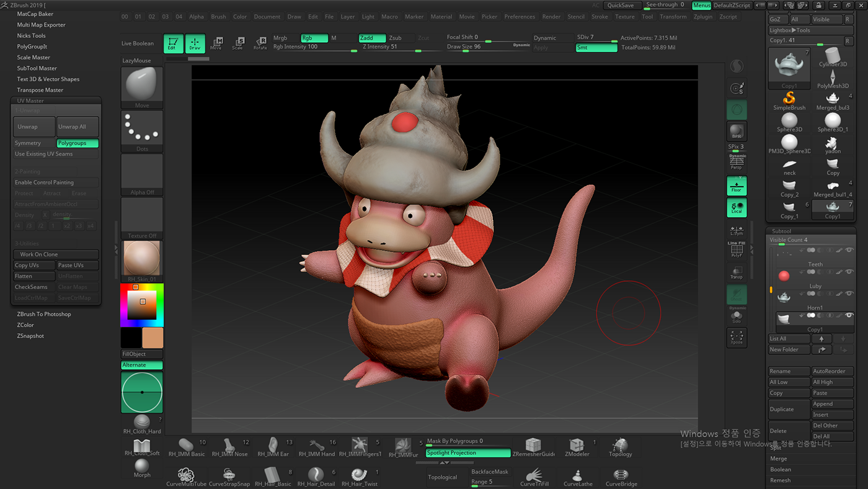This screenshot has width=868, height=489.
Task: Select the CurveBridge brush
Action: [621, 477]
